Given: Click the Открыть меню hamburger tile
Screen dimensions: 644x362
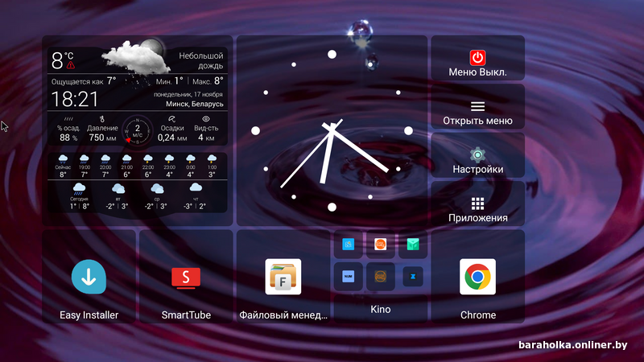Looking at the screenshot, I should tap(477, 107).
